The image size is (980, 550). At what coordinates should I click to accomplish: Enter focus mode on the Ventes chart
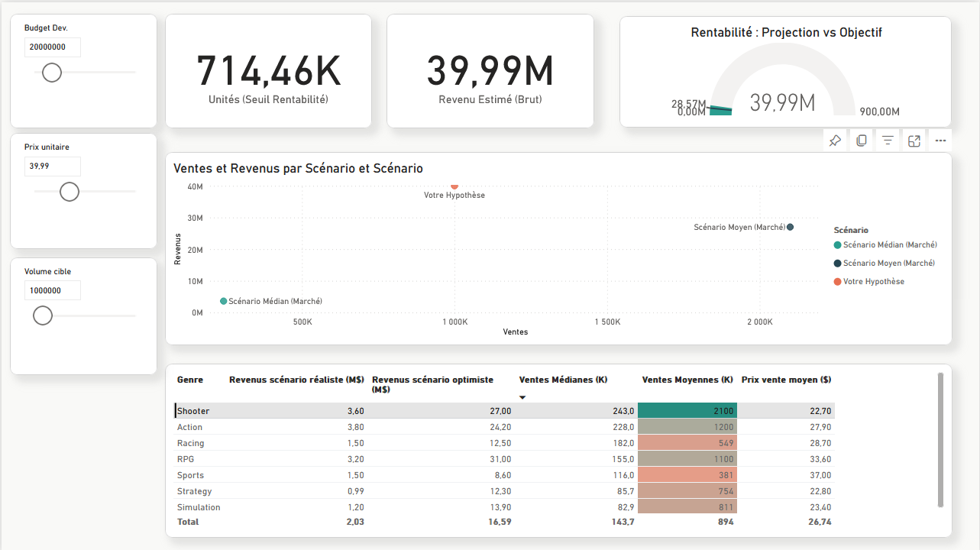coord(914,140)
